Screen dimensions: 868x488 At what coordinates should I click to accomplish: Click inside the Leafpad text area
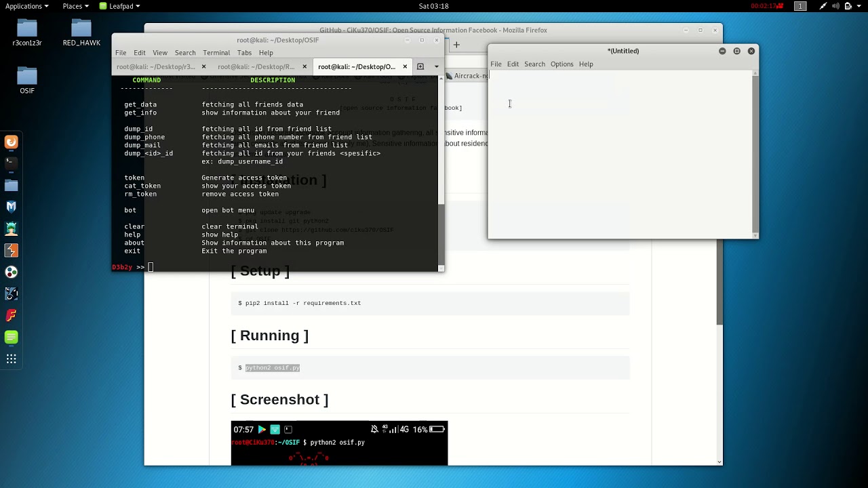620,154
